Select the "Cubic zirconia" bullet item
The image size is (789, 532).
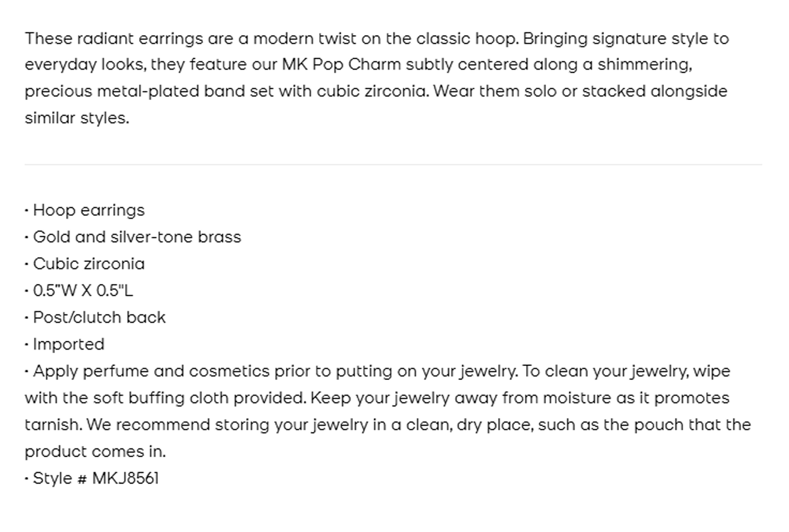click(x=88, y=264)
